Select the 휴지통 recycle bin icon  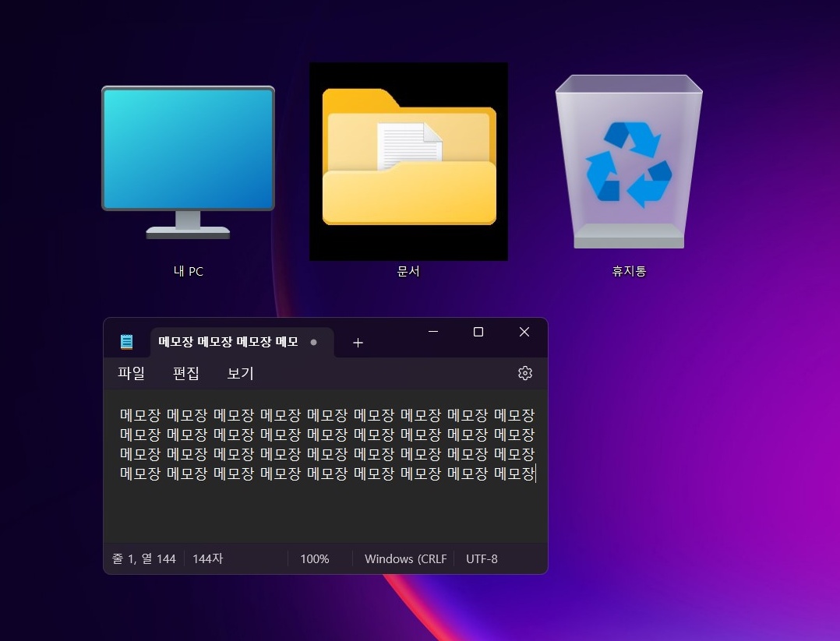pos(629,161)
